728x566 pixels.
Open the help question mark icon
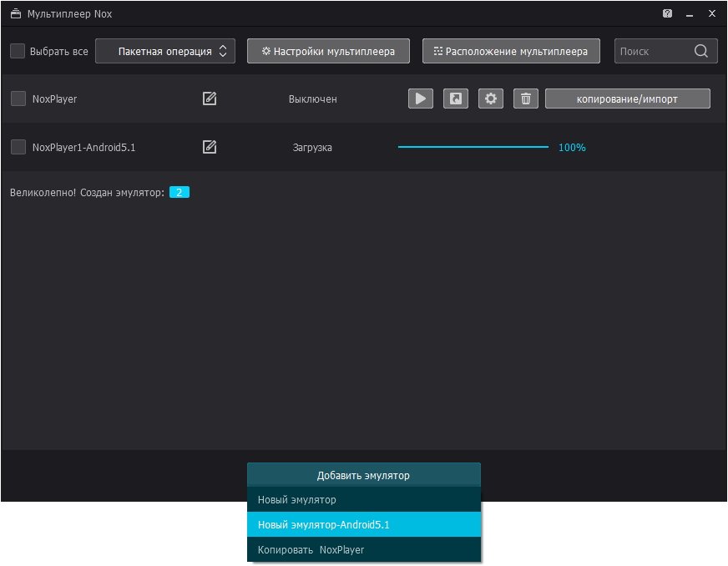coord(667,13)
